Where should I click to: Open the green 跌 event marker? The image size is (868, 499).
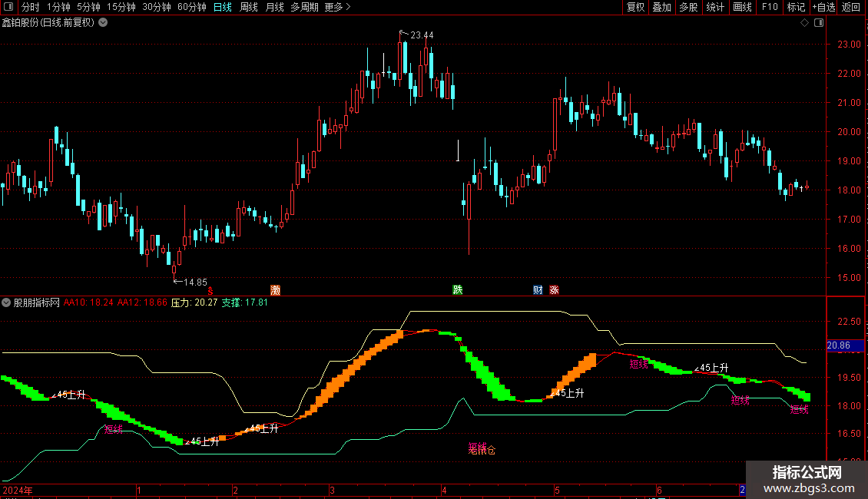tap(457, 290)
